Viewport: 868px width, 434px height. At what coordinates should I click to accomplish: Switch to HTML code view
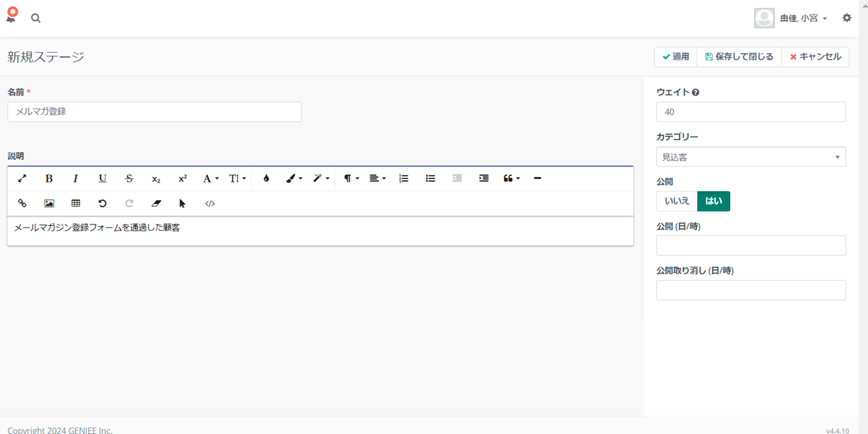click(x=210, y=203)
